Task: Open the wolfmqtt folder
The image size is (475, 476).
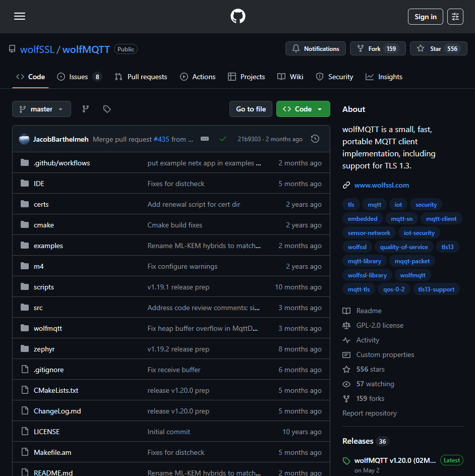Action: [48, 328]
